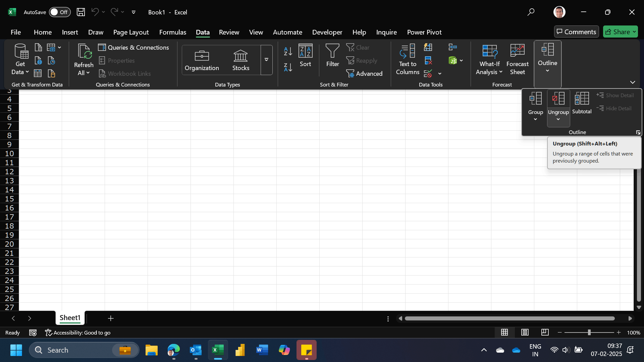Image resolution: width=644 pixels, height=362 pixels.
Task: Click the Save icon in title bar
Action: pos(80,12)
